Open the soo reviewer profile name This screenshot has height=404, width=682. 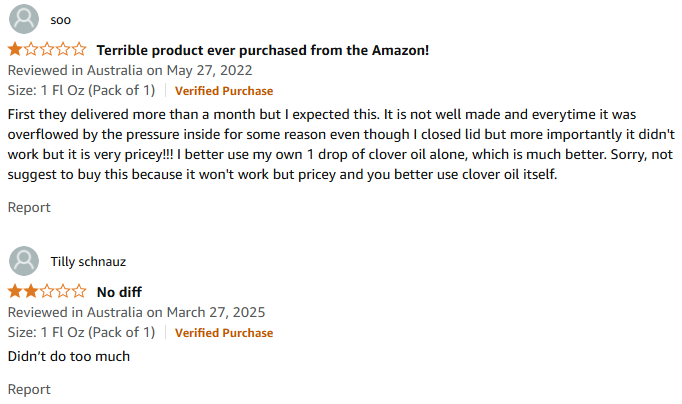(x=61, y=20)
